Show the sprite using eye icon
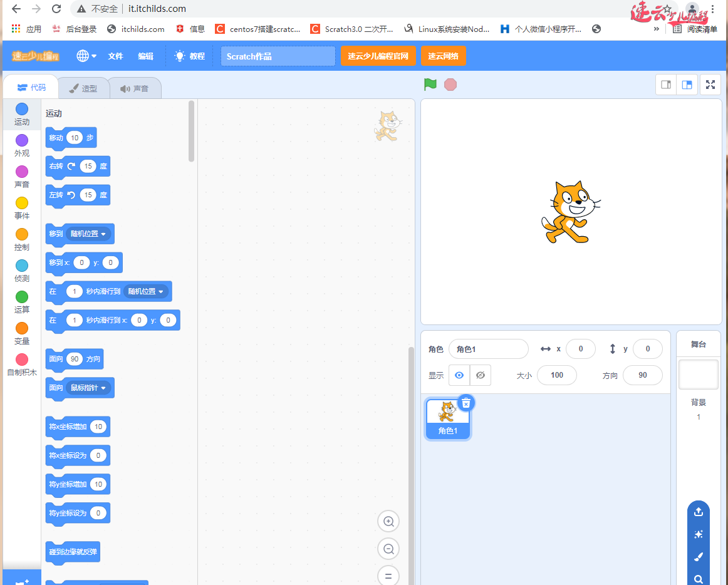This screenshot has width=728, height=585. 459,375
